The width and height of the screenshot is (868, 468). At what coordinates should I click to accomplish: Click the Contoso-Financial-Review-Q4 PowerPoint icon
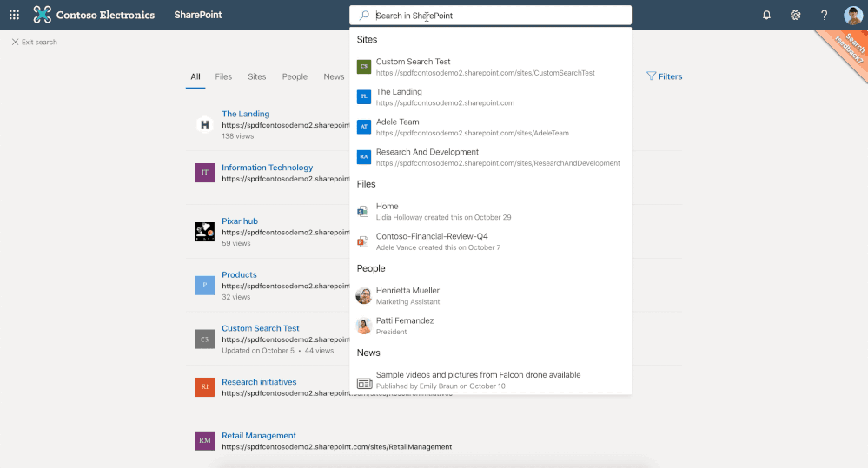click(x=362, y=241)
